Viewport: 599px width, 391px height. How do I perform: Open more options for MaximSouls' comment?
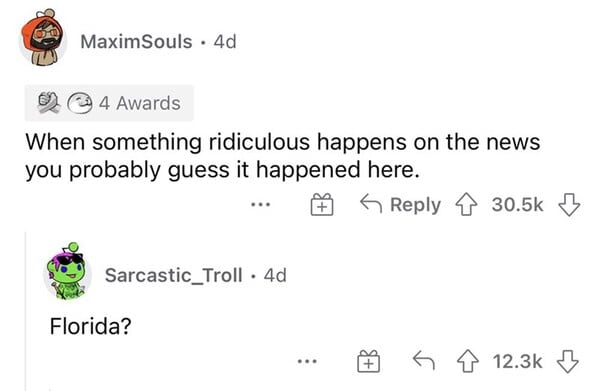coord(261,205)
